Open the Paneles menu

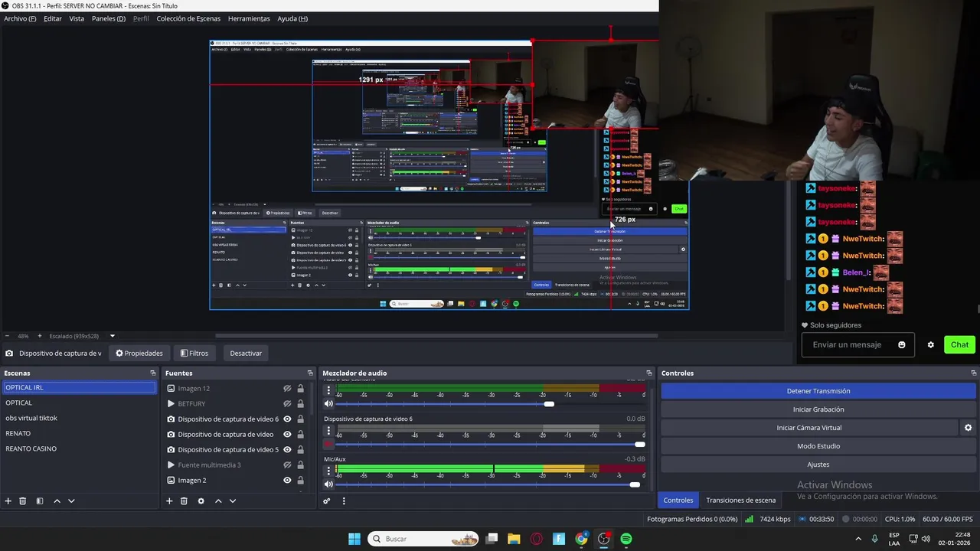point(109,18)
